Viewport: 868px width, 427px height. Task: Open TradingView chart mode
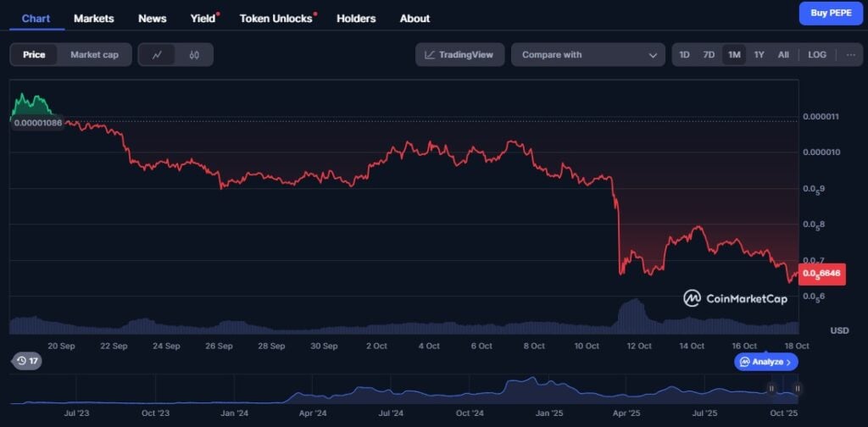459,55
